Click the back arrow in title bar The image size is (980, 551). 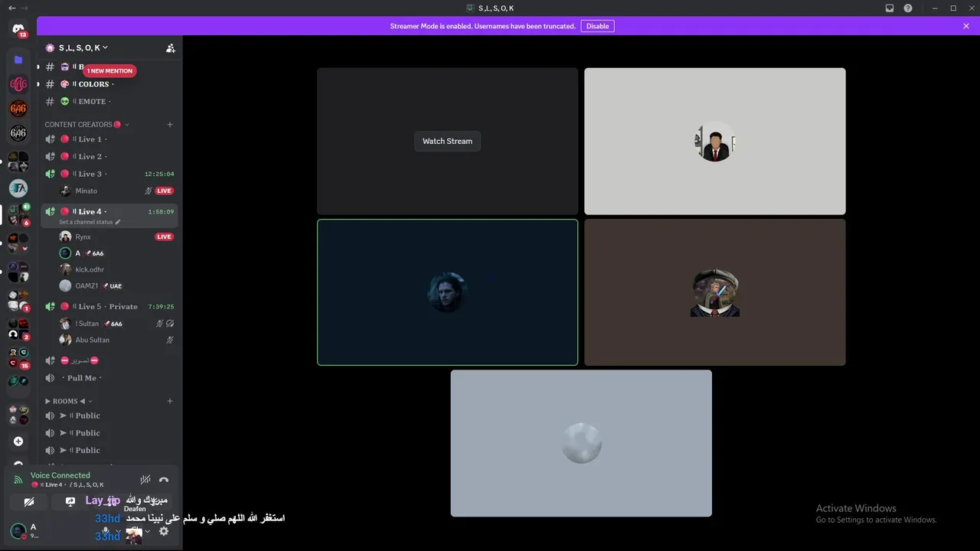click(x=11, y=8)
